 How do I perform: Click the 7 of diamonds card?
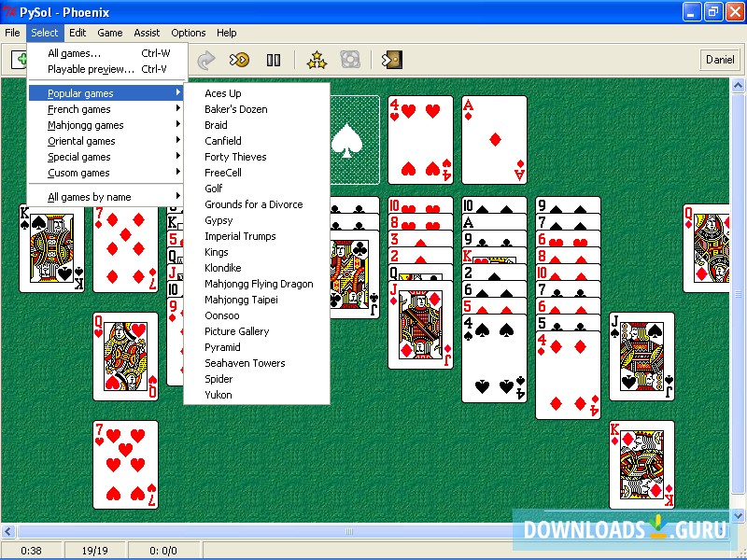(125, 249)
